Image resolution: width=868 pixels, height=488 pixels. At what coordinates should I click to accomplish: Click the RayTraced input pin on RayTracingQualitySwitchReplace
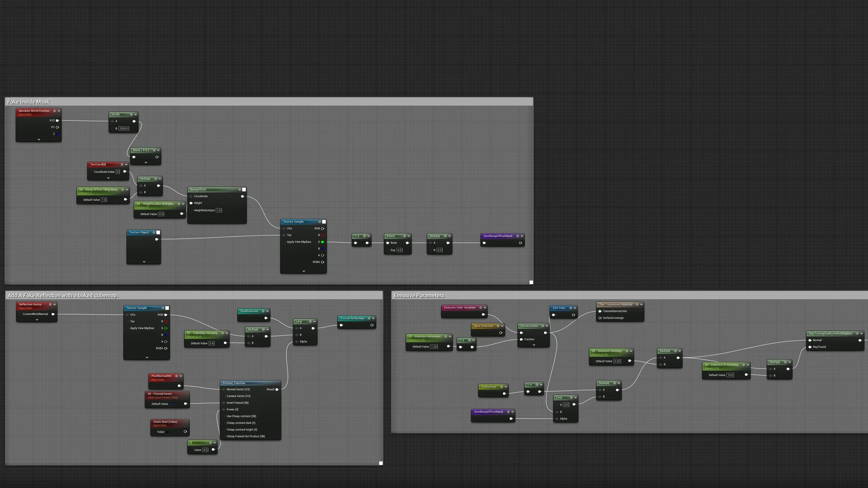810,347
